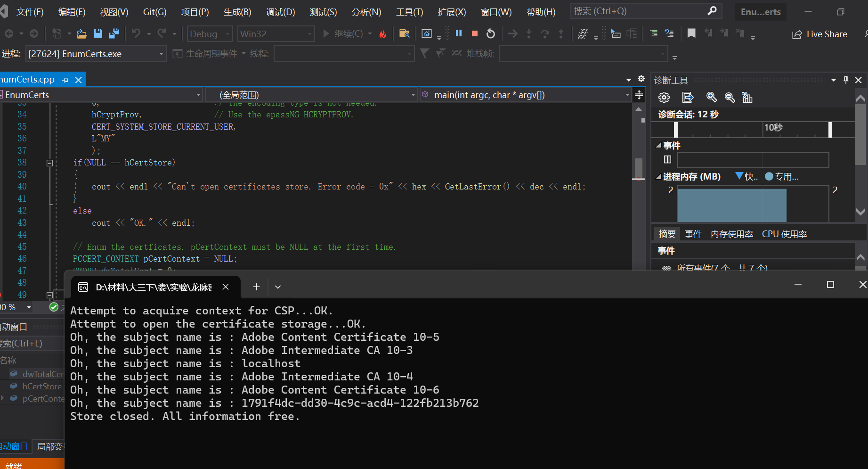The width and height of the screenshot is (868, 469).
Task: Click the Step Out icon
Action: 561,33
